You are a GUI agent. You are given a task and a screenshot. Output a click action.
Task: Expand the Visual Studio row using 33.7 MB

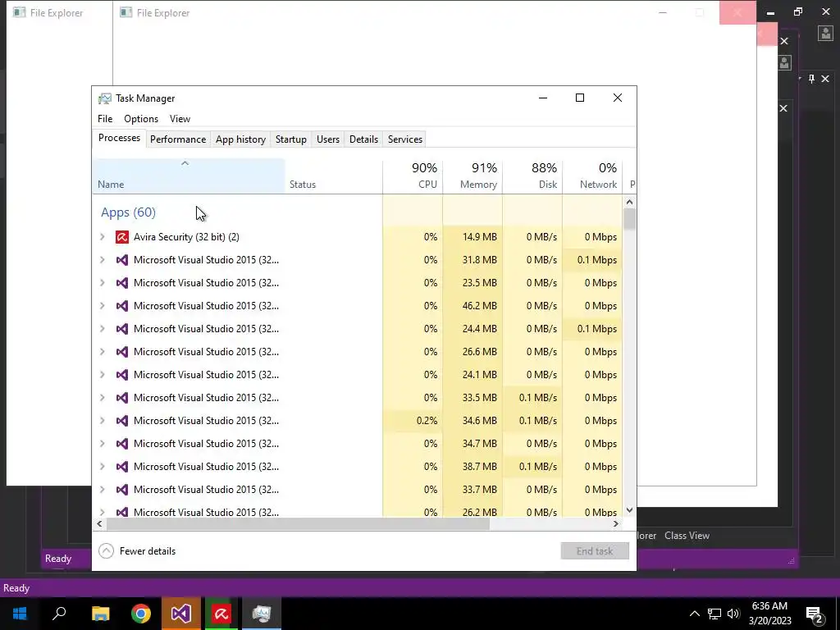pyautogui.click(x=103, y=490)
